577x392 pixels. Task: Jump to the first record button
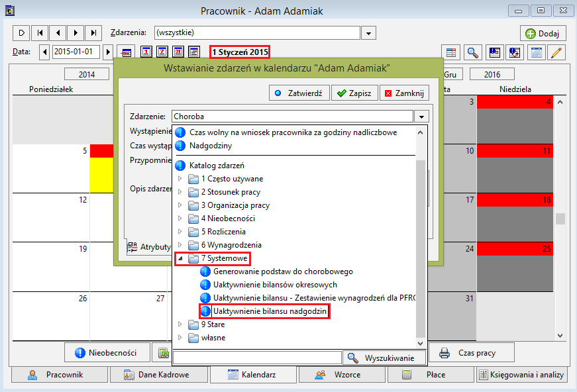[40, 33]
